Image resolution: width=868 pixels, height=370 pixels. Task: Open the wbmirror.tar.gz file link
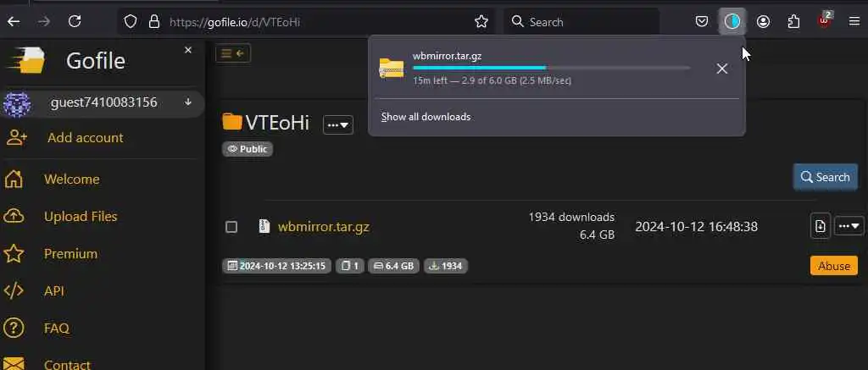click(323, 227)
